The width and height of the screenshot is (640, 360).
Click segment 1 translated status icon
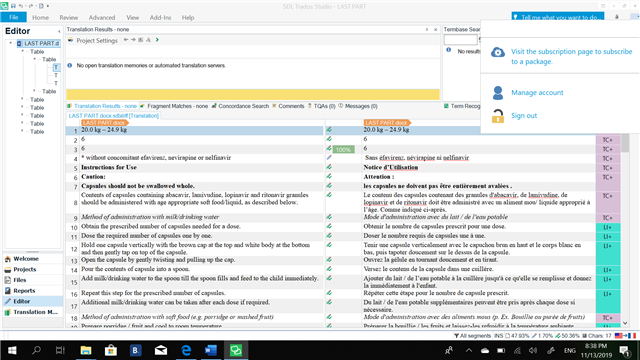coord(329,130)
